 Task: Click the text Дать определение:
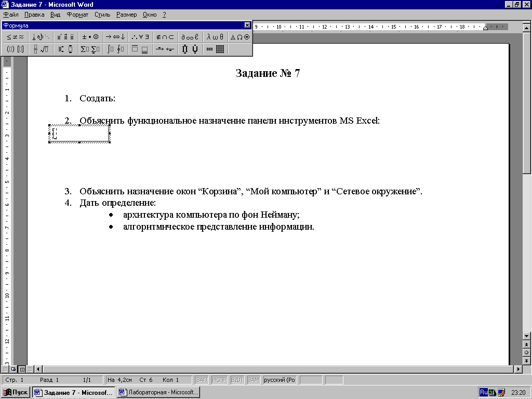(118, 203)
